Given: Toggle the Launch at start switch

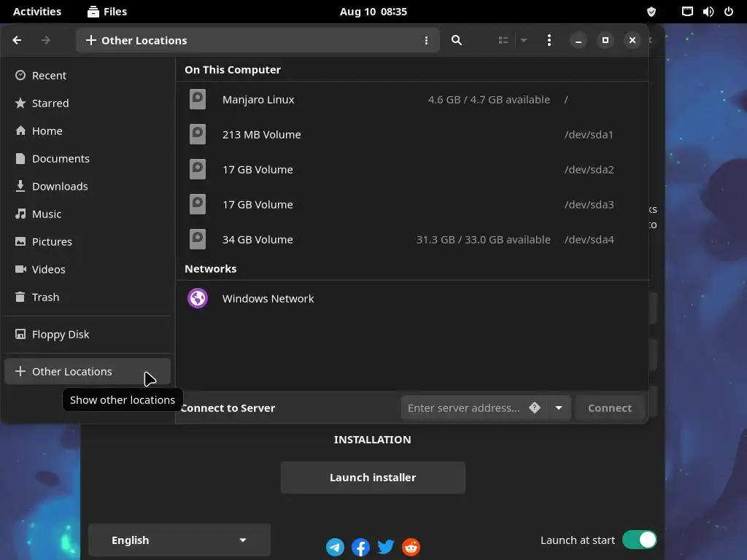Looking at the screenshot, I should tap(639, 540).
